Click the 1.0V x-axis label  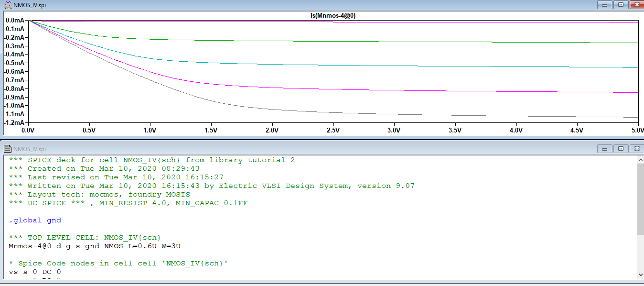[150, 130]
